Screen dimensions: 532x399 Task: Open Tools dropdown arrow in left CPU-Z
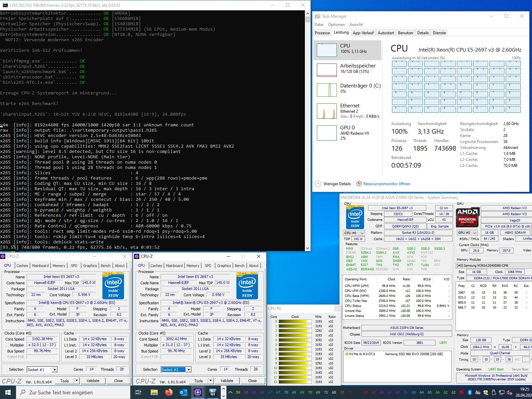point(76,380)
